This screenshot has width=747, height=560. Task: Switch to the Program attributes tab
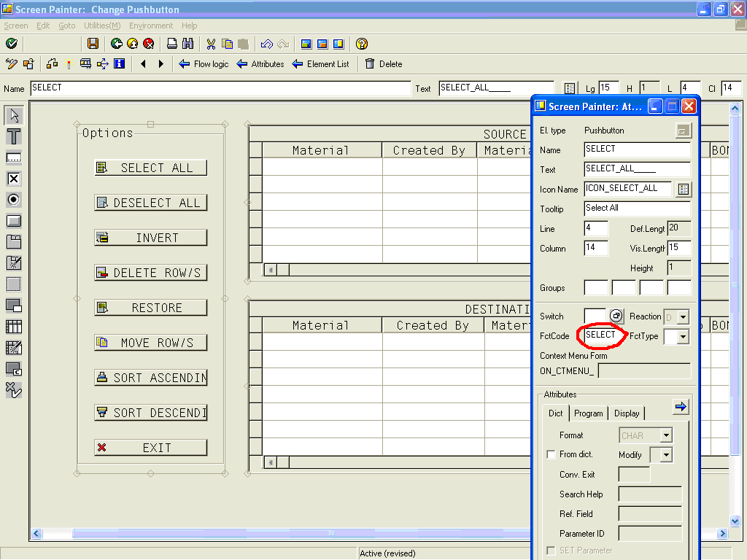point(588,413)
